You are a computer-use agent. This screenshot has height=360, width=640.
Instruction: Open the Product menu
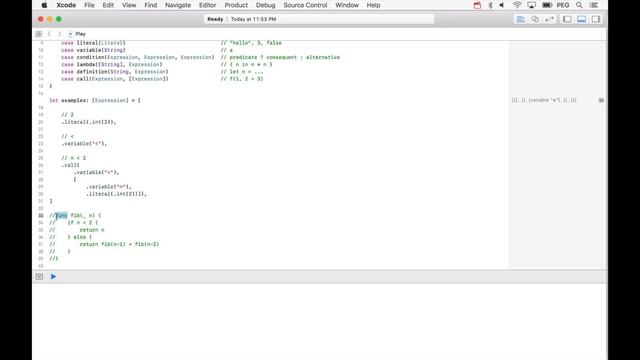(x=236, y=5)
